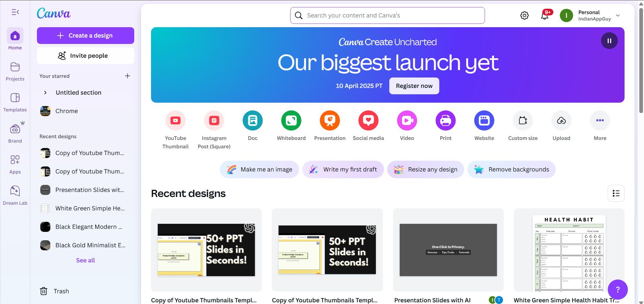Choose Custom size
Viewport: 644px width, 304px height.
click(x=523, y=126)
